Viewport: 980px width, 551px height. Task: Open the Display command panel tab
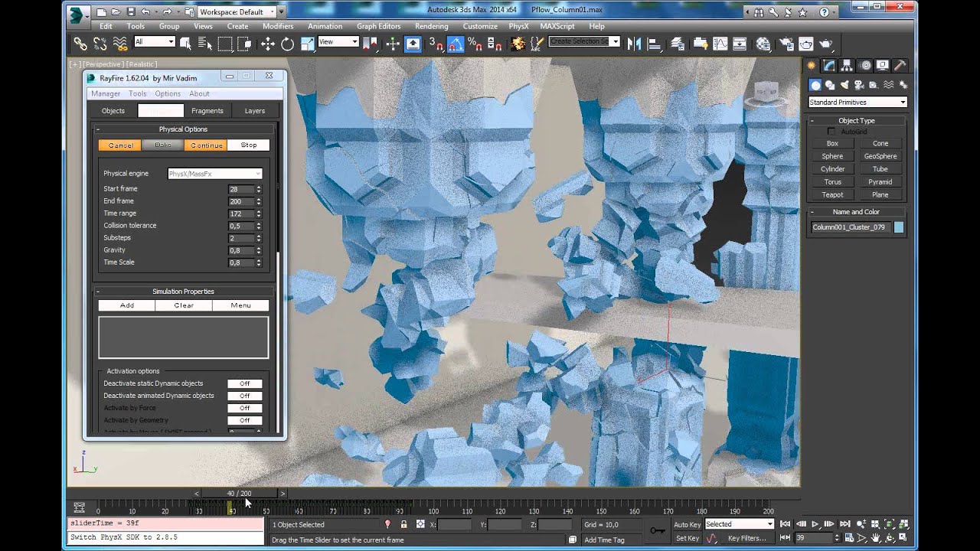[883, 66]
